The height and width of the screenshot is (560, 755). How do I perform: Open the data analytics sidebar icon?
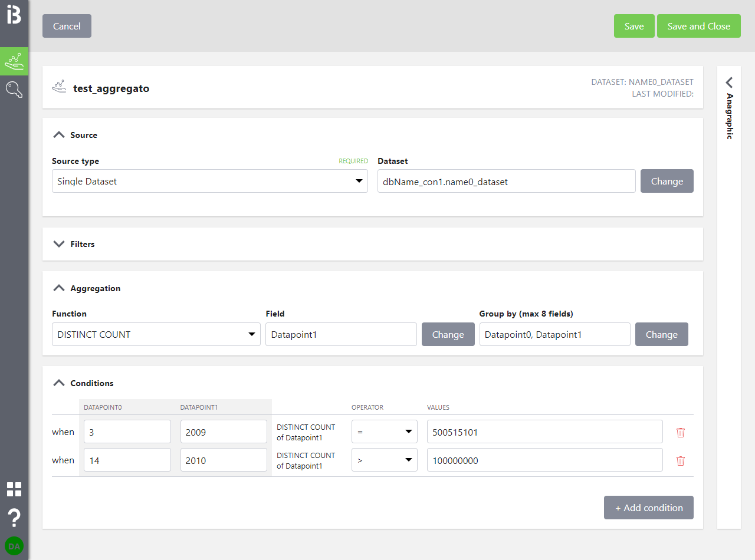pos(14,61)
